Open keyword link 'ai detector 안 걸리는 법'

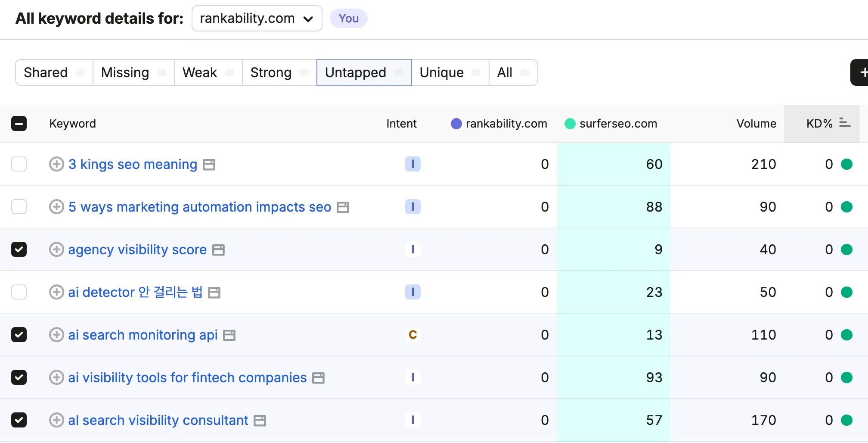pos(135,292)
